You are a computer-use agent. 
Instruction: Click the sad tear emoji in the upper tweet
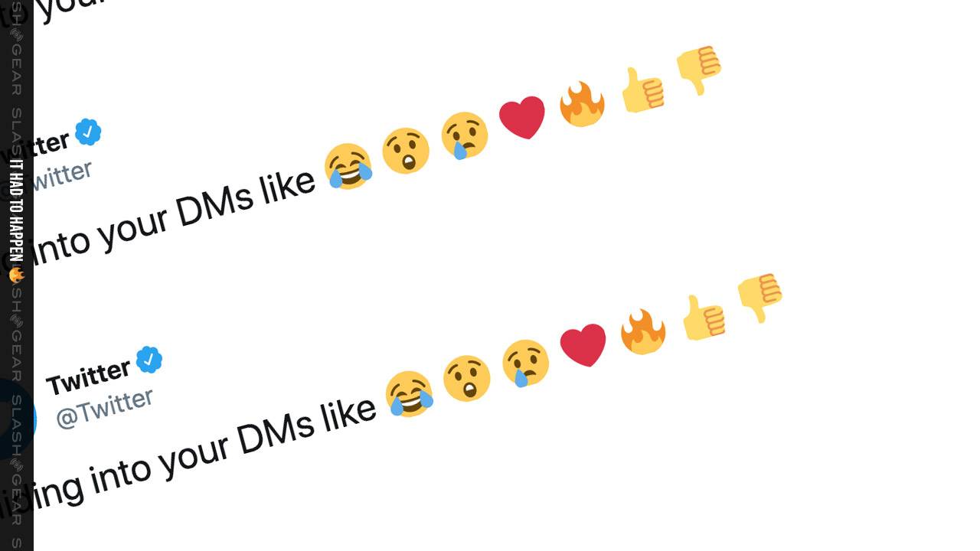[x=465, y=135]
